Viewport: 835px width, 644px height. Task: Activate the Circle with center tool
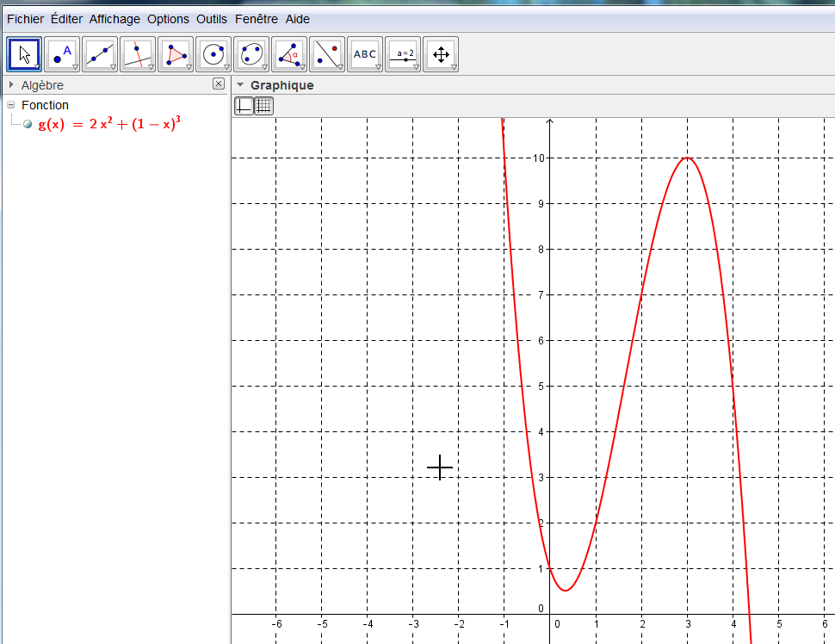point(213,54)
